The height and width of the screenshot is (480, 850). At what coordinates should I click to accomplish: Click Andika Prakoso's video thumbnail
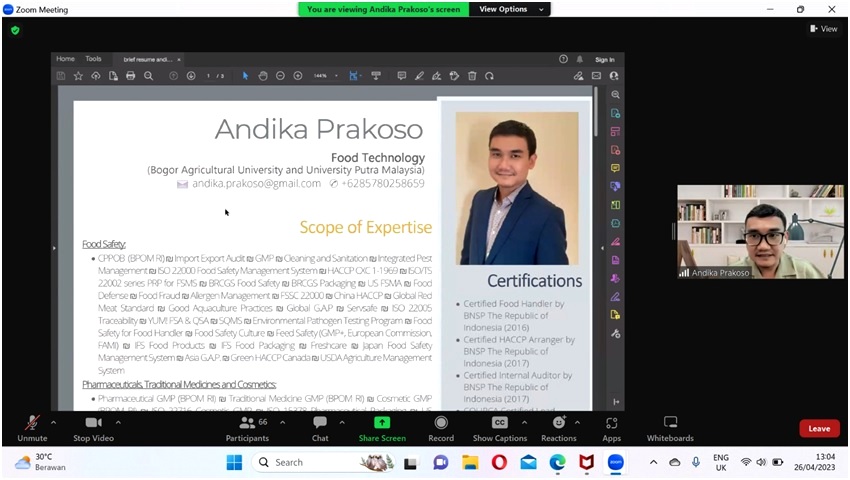point(760,232)
